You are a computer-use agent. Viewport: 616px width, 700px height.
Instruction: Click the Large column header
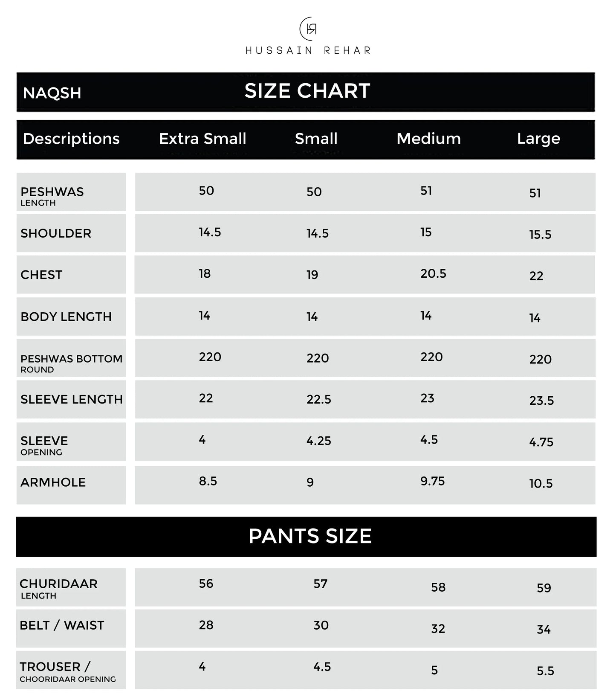pyautogui.click(x=538, y=139)
